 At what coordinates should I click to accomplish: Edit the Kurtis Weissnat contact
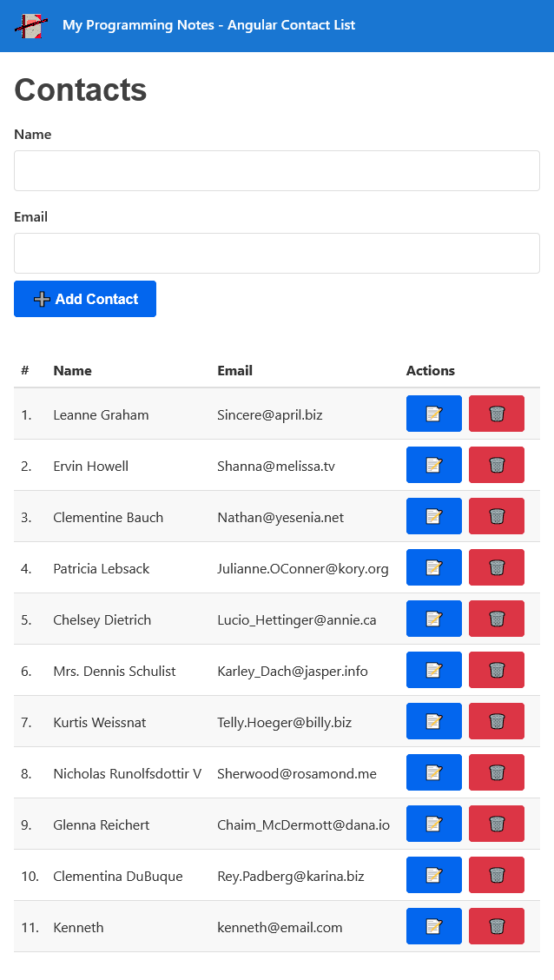(x=433, y=721)
